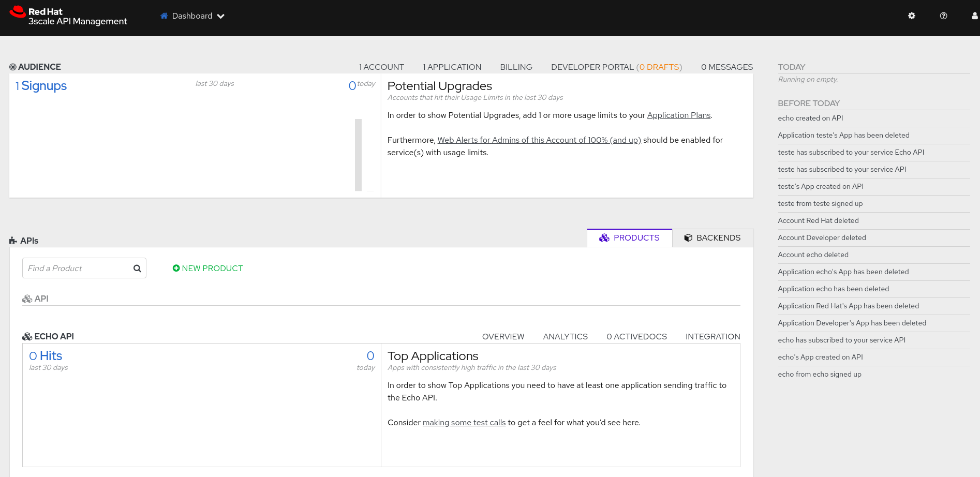
Task: Select 'Account Developer deleted' entry
Action: (822, 238)
